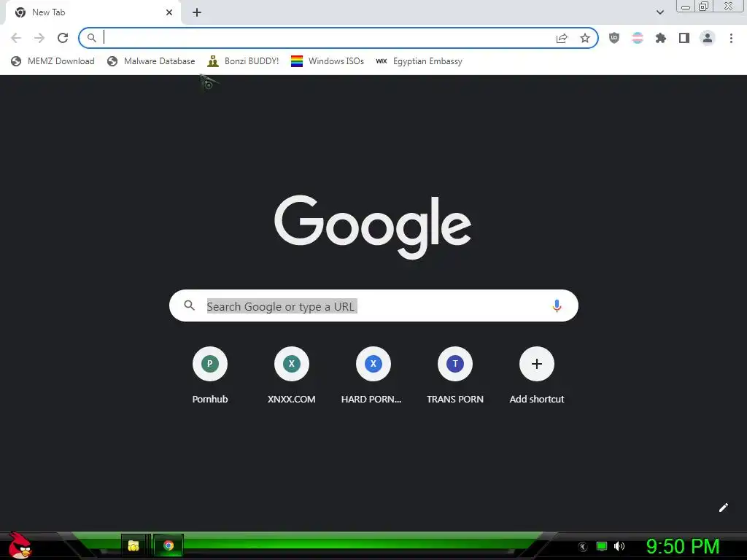Click the 9:50 PM clock
747x560 pixels.
coord(683,546)
